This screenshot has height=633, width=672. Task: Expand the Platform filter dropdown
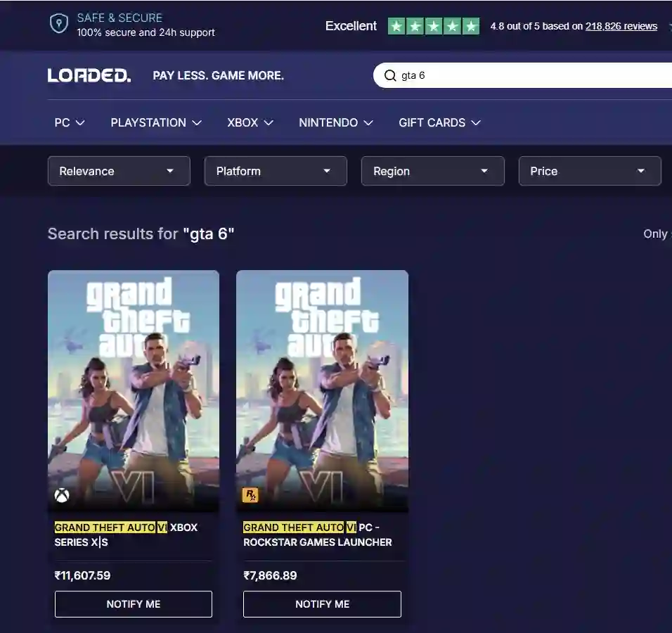[276, 171]
